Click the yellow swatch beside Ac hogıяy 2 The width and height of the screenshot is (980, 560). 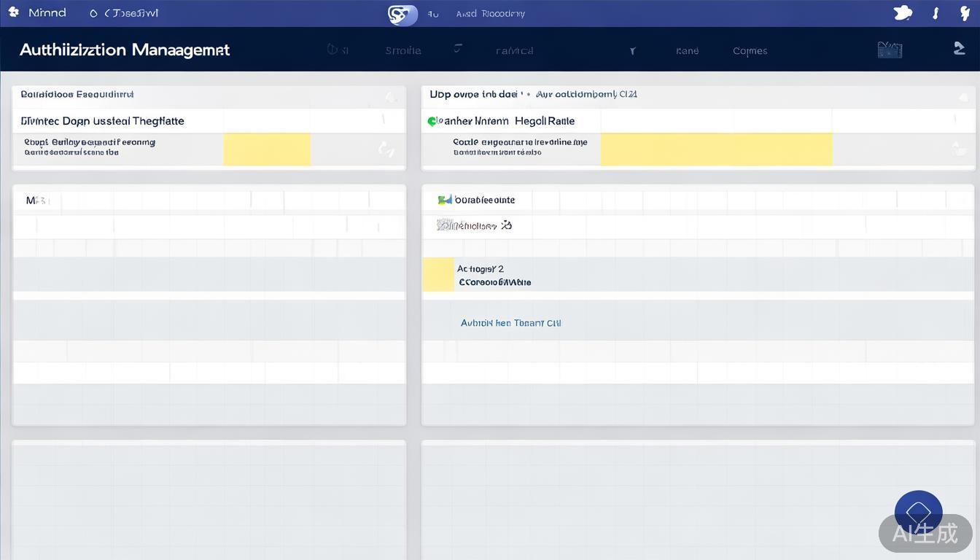[437, 275]
